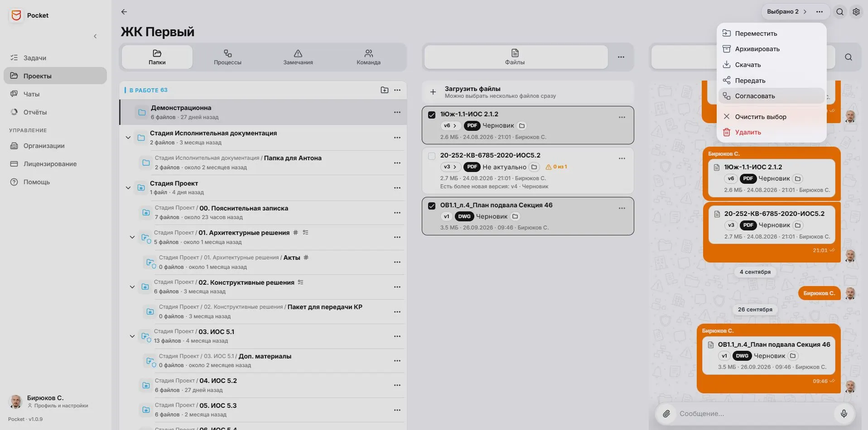Click Очистить выбор in the menu

point(772,117)
